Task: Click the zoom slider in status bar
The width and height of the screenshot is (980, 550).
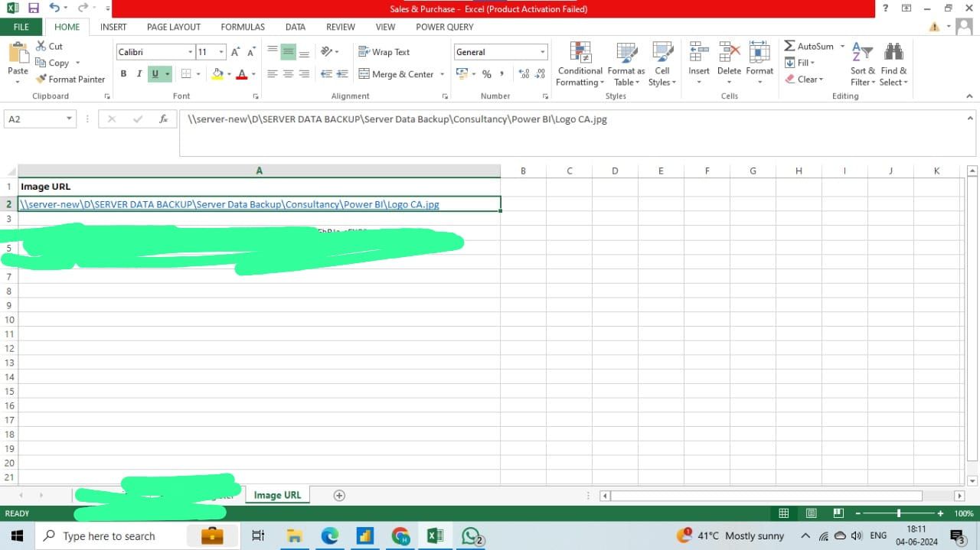Action: pyautogui.click(x=899, y=513)
